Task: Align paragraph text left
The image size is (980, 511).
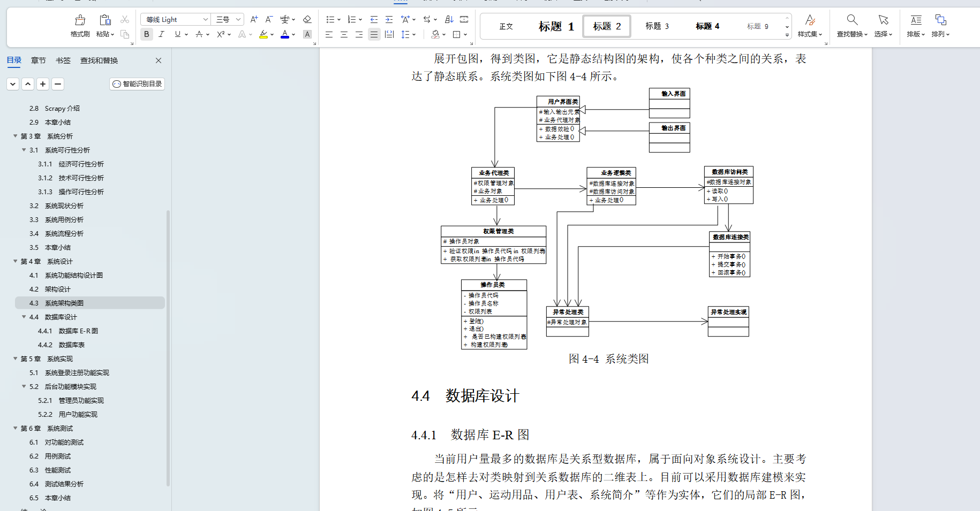Action: 329,34
